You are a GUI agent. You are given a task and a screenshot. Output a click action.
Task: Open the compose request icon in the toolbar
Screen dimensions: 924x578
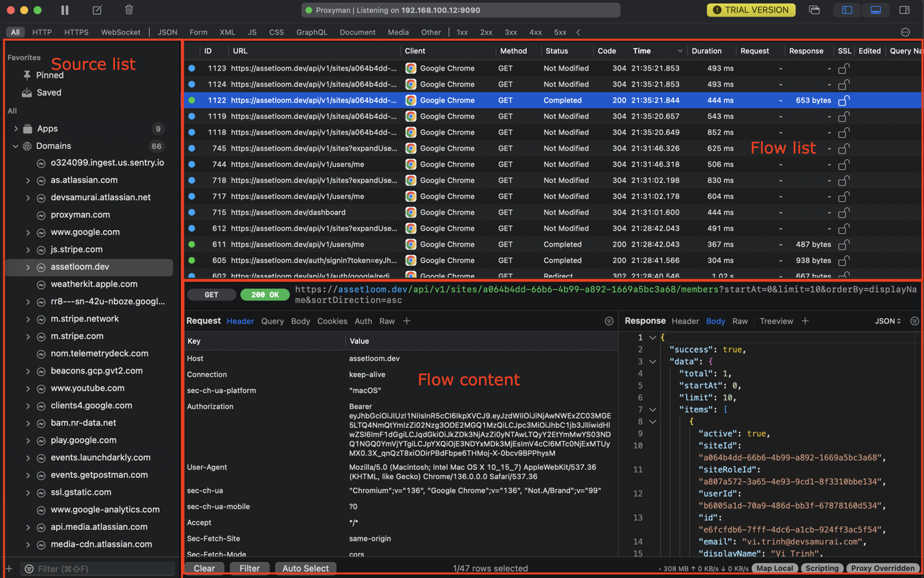pos(97,10)
